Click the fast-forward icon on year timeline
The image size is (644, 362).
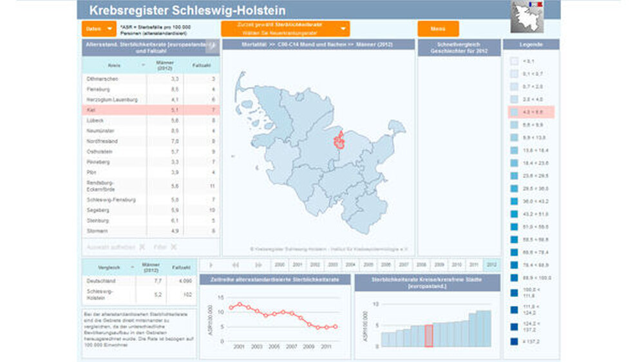[x=258, y=265]
